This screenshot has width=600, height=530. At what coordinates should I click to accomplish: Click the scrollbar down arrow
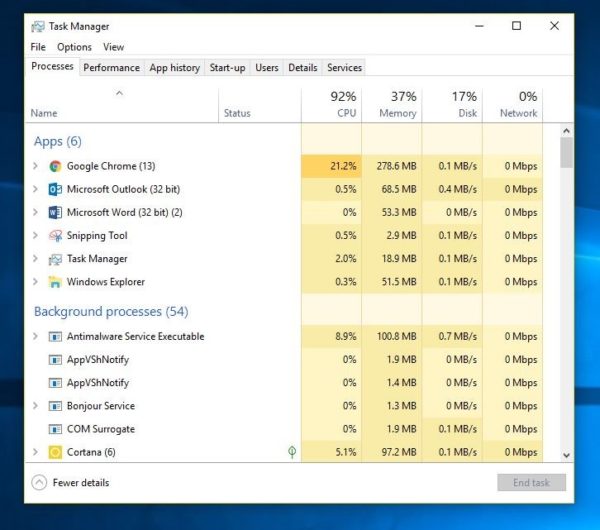click(566, 455)
